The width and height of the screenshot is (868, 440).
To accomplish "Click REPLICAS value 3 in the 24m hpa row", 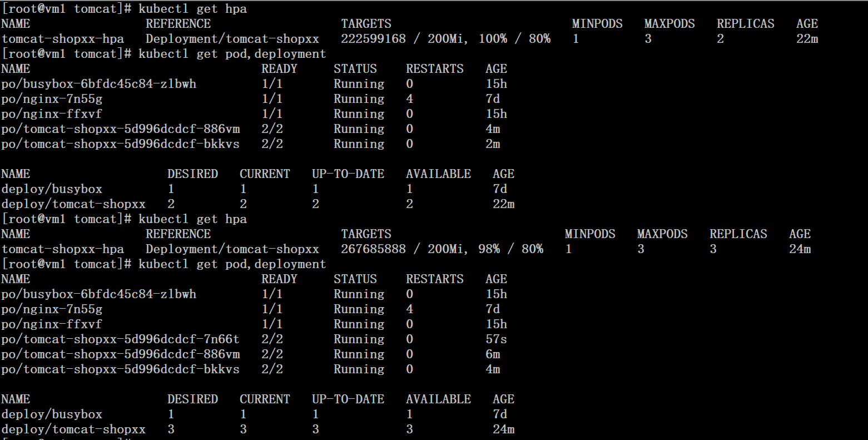I will pos(713,249).
